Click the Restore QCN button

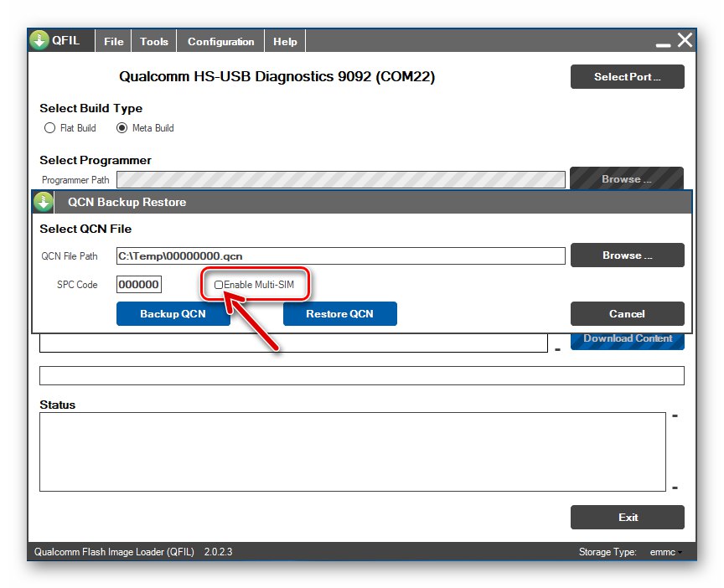click(x=340, y=314)
